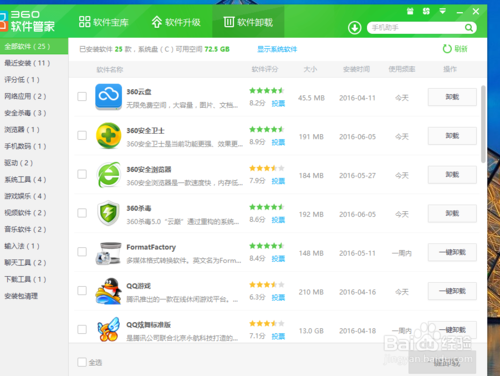Click 卸载 button for 360杀毒

452,213
